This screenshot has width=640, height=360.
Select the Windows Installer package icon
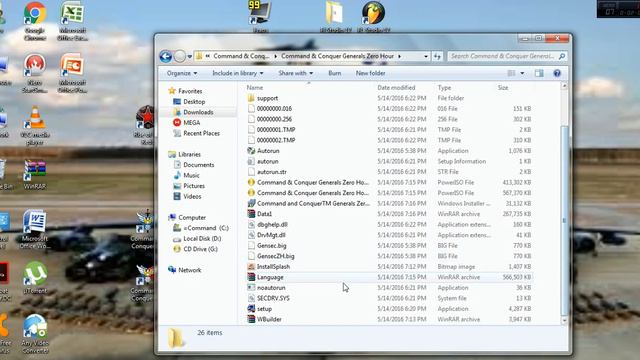pos(251,203)
